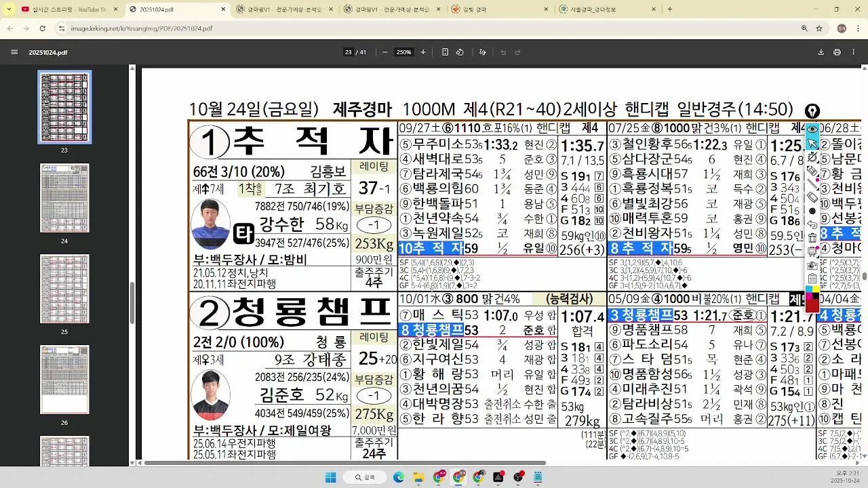Choose the black dot brush size
The width and height of the screenshot is (868, 488).
point(812,211)
